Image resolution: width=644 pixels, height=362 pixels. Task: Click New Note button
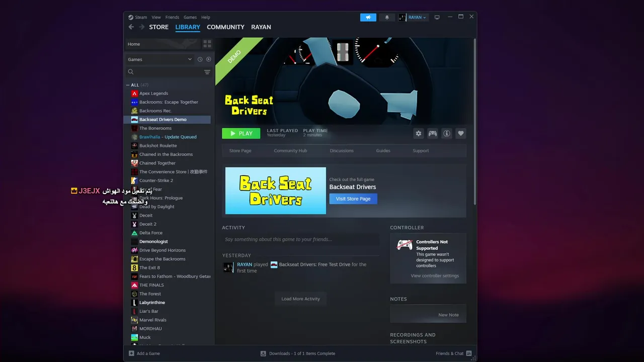pyautogui.click(x=448, y=315)
